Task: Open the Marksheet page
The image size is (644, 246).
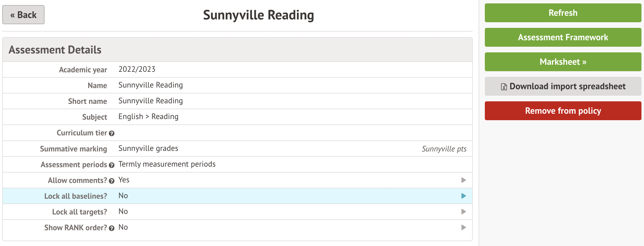Action: (x=563, y=62)
